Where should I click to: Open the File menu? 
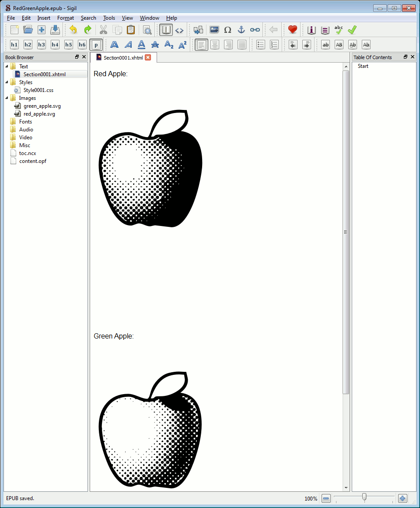click(11, 18)
